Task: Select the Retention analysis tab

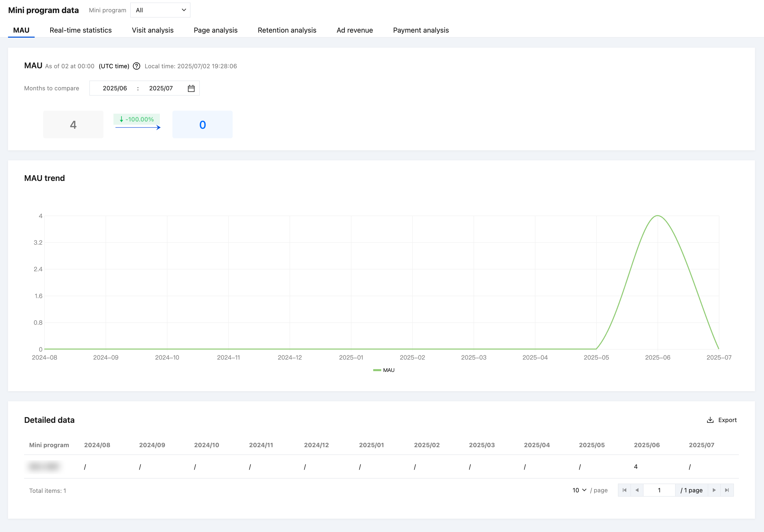Action: 287,30
